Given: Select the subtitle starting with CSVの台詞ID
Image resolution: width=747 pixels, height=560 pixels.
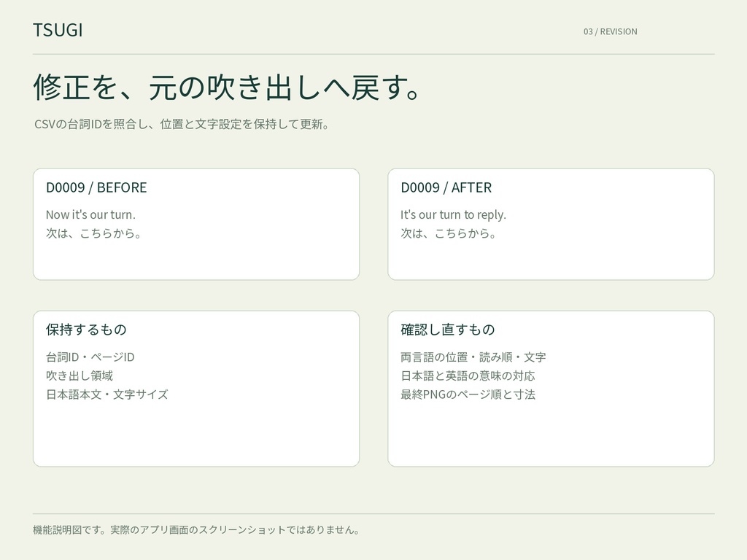Looking at the screenshot, I should 182,124.
